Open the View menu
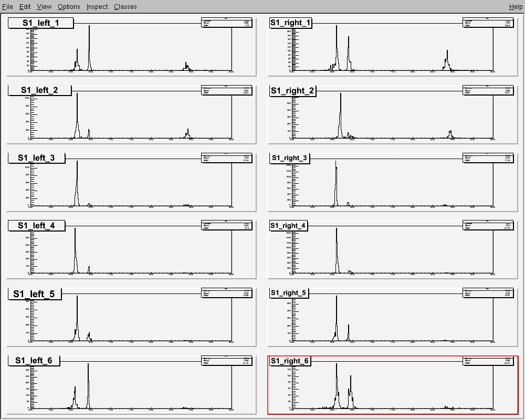This screenshot has width=525, height=420. 44,6
